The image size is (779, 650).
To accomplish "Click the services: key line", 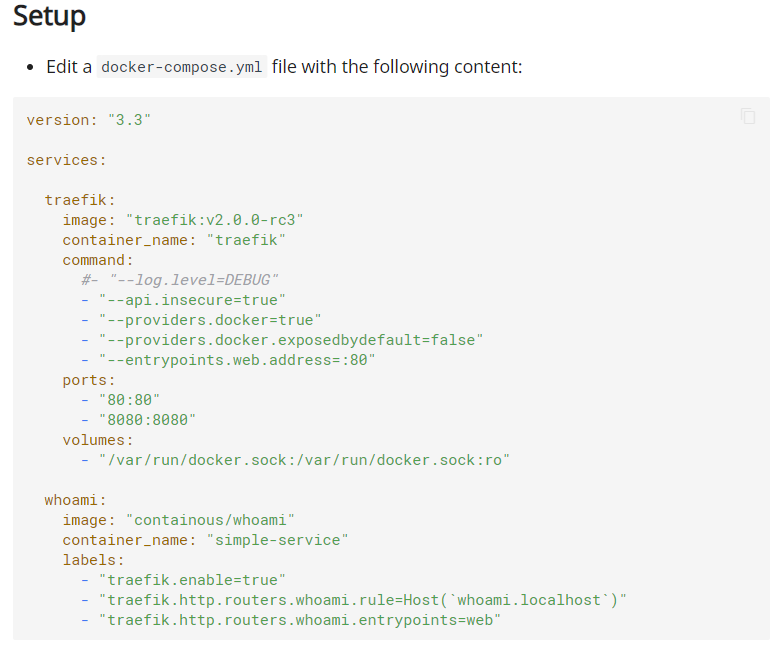I will [x=67, y=160].
